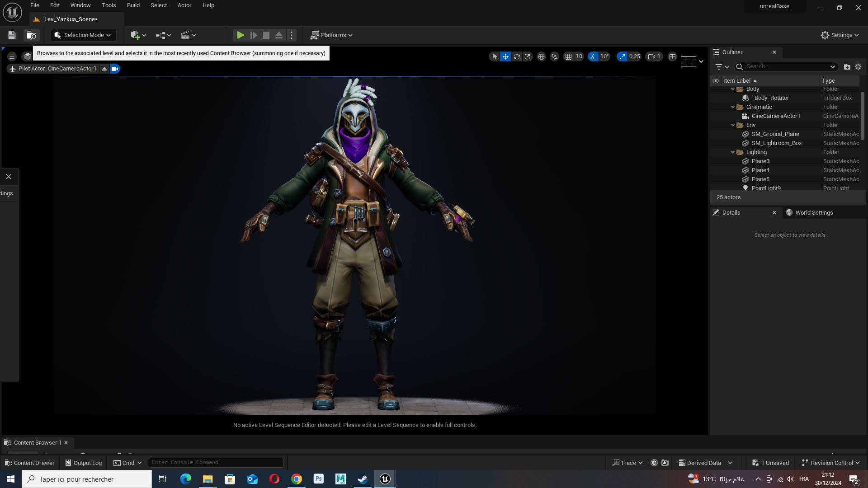
Task: Collapse the Lighting folder in Outliner
Action: 733,152
